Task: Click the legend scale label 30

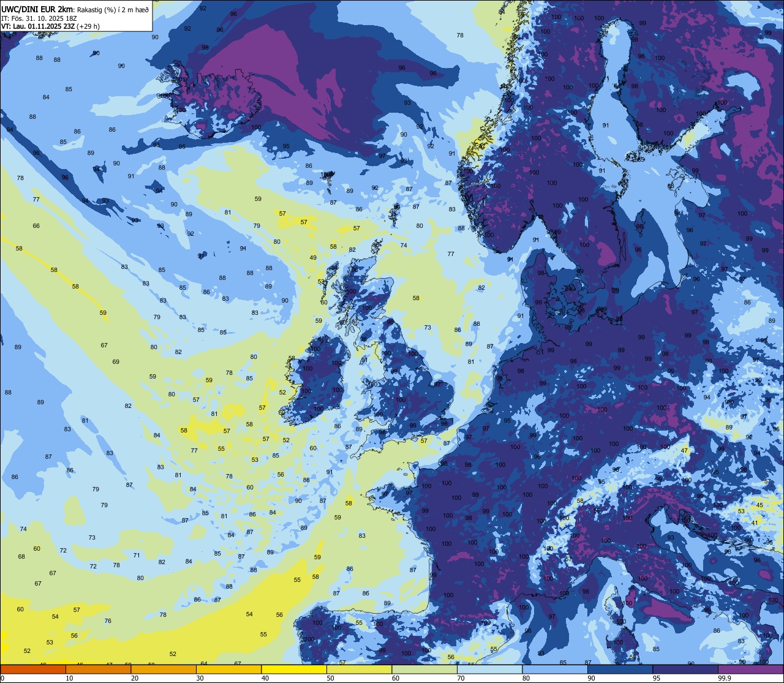Action: (200, 678)
